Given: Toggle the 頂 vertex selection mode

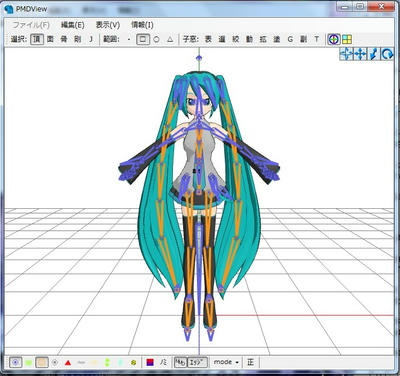Looking at the screenshot, I should pos(37,39).
